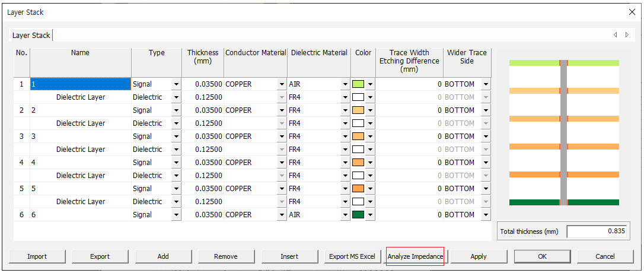Viewport: 644px width, 273px height.
Task: Edit the thickness cell of layer 5
Action: [x=203, y=189]
